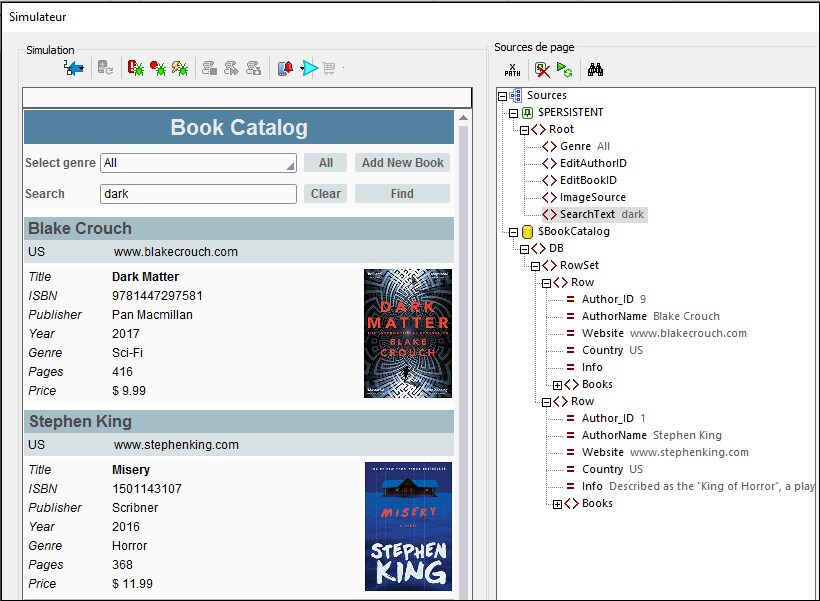
Task: Click the binoculars find icon
Action: [x=596, y=69]
